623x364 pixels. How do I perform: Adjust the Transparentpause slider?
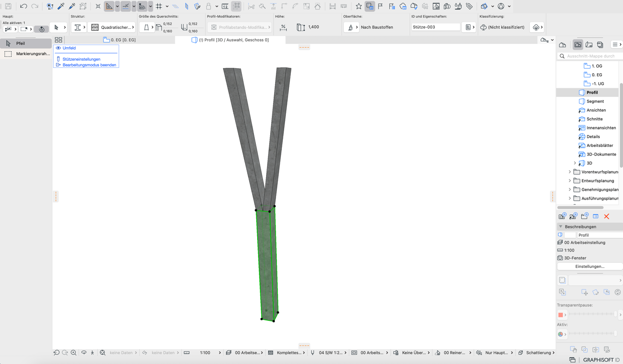(x=592, y=315)
